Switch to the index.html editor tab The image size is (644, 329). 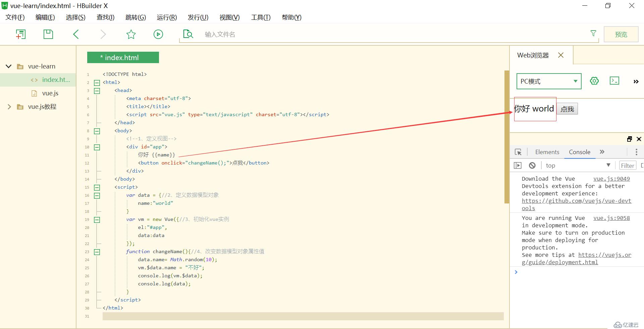click(x=123, y=57)
